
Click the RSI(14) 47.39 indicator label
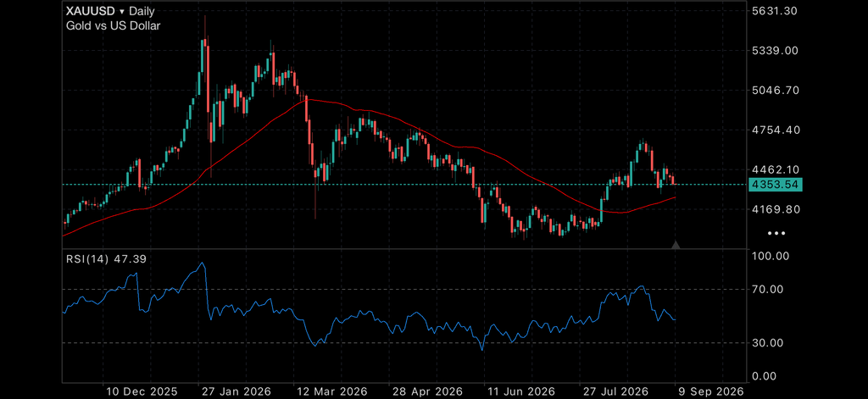pyautogui.click(x=106, y=258)
